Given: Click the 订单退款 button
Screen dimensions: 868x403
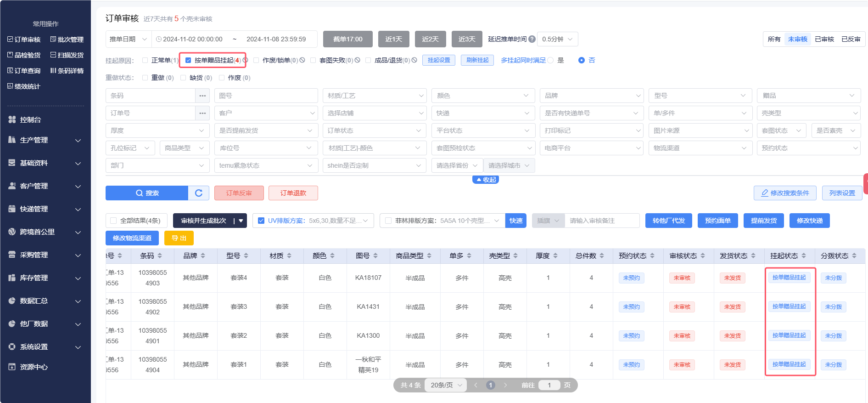Looking at the screenshot, I should [293, 193].
